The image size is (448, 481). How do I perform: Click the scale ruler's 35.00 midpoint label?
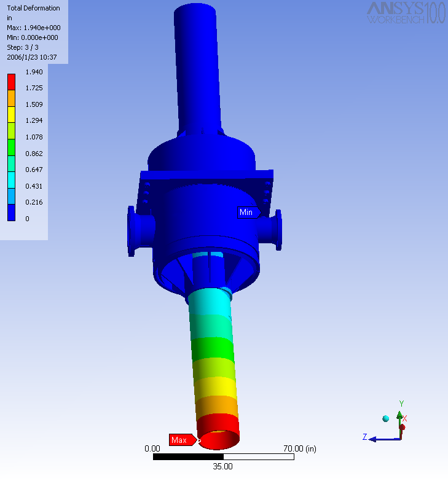(x=223, y=466)
